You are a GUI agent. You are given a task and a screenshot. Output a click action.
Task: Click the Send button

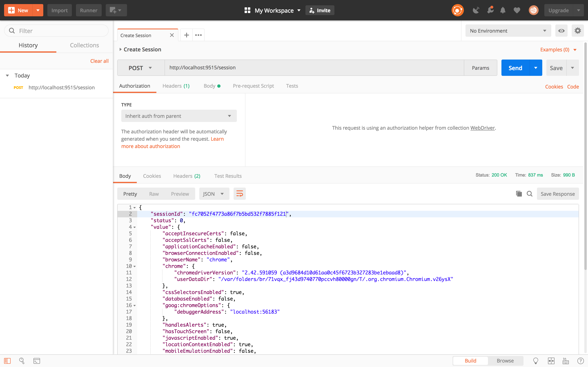515,68
